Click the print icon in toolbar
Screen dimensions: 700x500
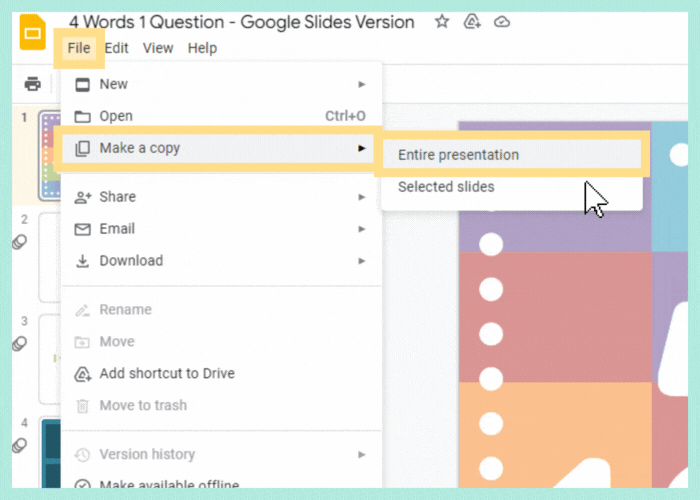[x=33, y=84]
